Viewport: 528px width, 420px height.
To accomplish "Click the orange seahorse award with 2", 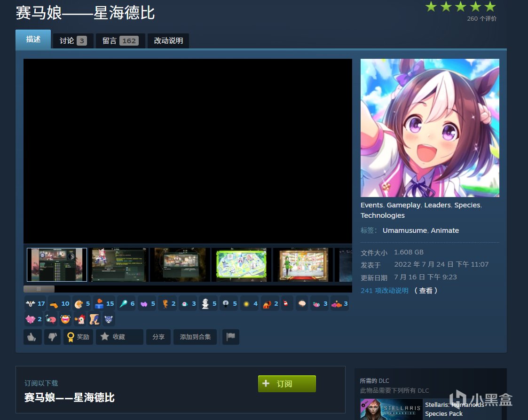I will tap(168, 303).
